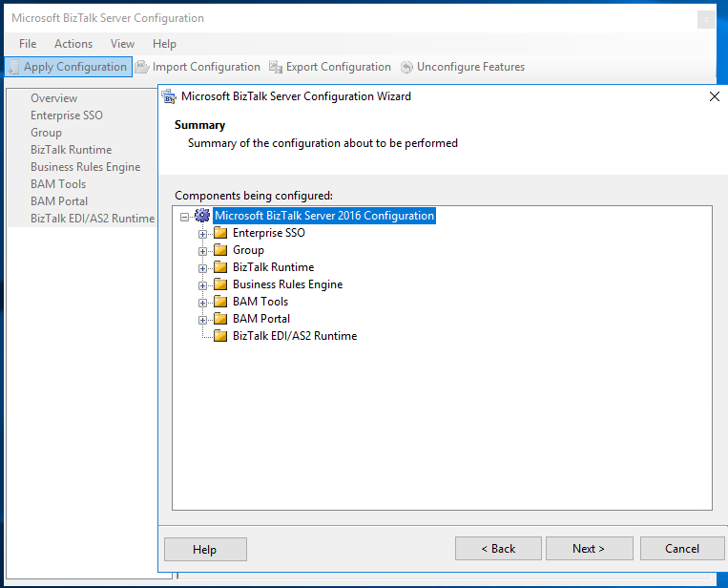Expand the BAM Tools tree node
The width and height of the screenshot is (728, 588).
202,303
